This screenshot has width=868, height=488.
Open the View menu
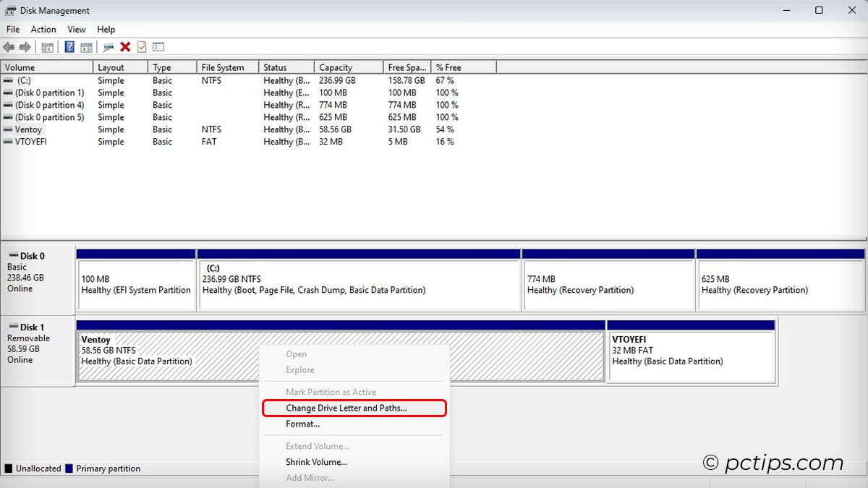click(76, 29)
